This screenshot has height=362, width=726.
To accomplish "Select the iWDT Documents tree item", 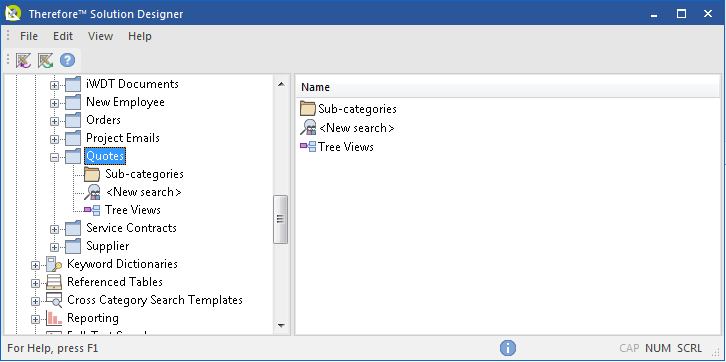I will (x=132, y=84).
